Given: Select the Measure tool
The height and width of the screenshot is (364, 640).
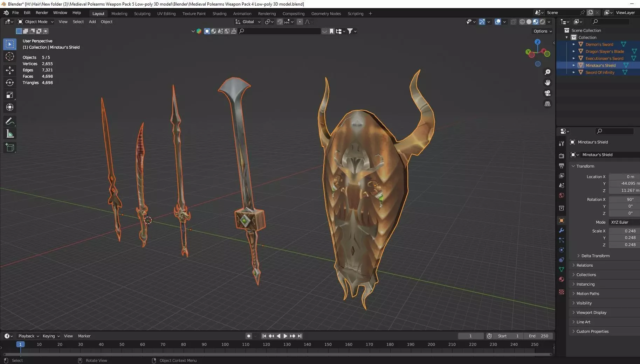Looking at the screenshot, I should pos(10,134).
